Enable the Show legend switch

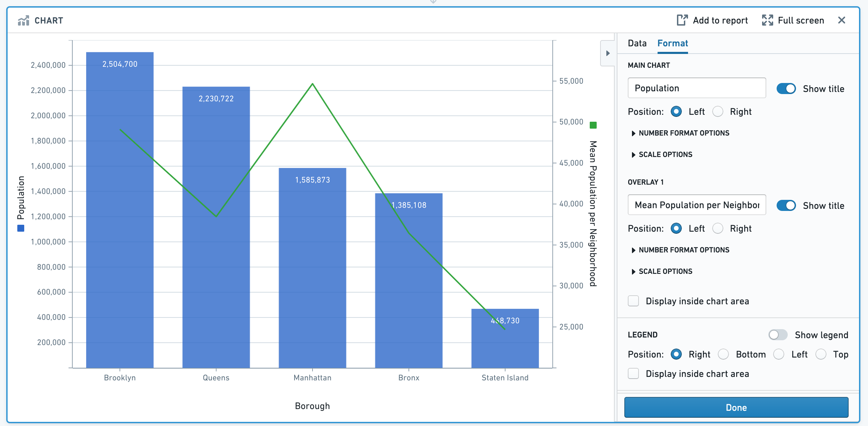[778, 335]
